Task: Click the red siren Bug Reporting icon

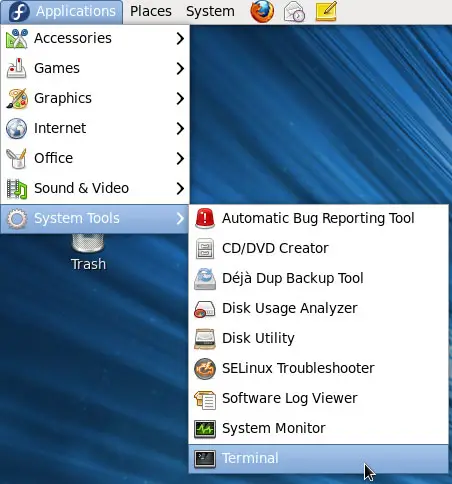Action: [x=205, y=218]
